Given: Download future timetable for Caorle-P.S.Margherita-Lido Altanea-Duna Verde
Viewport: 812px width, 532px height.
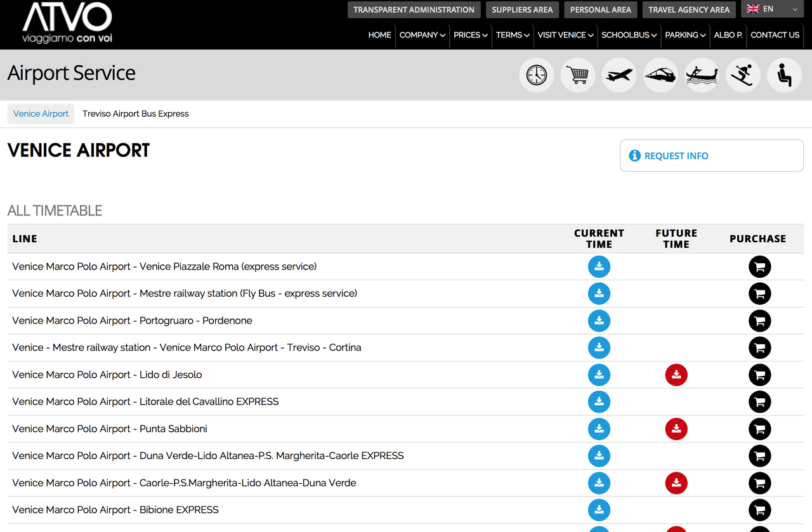Looking at the screenshot, I should [x=676, y=483].
